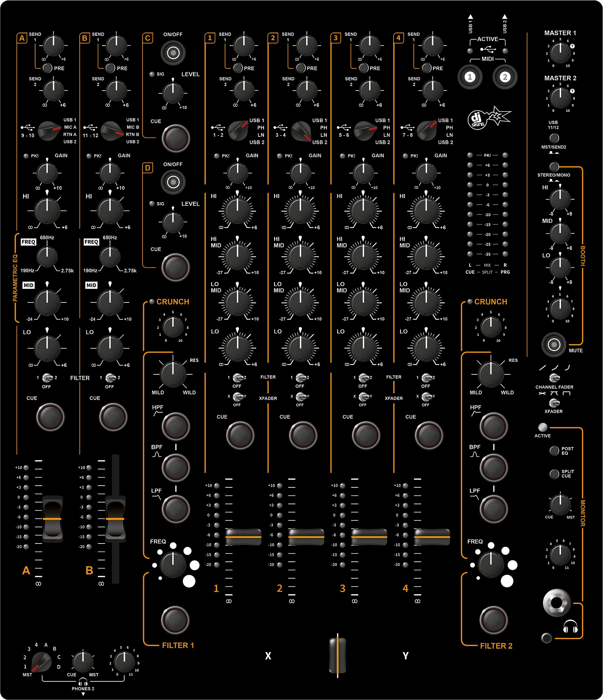This screenshot has width=603, height=700.
Task: Toggle channel B FILTER switch to position 1
Action: pyautogui.click(x=111, y=378)
